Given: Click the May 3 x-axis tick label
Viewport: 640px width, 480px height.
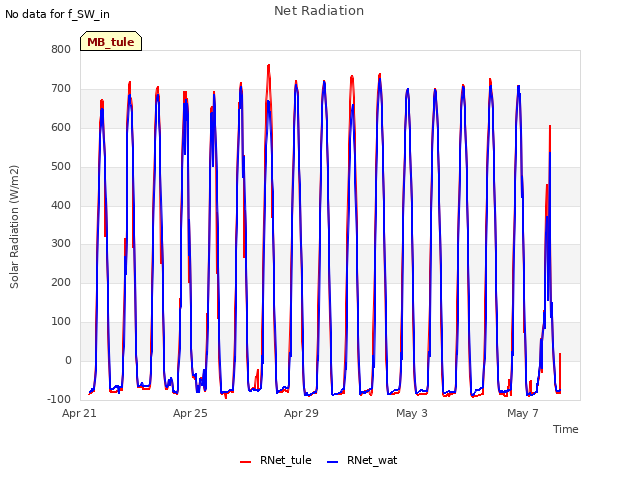Looking at the screenshot, I should pos(412,413).
